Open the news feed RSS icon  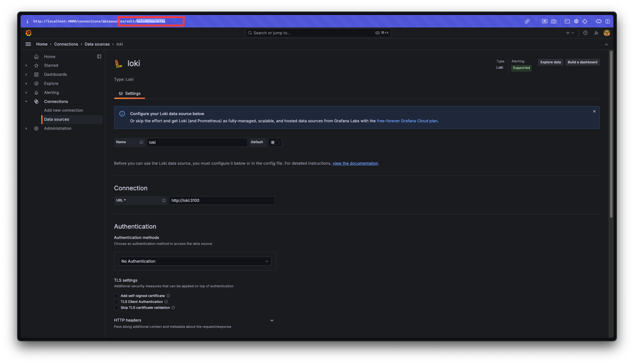point(596,33)
